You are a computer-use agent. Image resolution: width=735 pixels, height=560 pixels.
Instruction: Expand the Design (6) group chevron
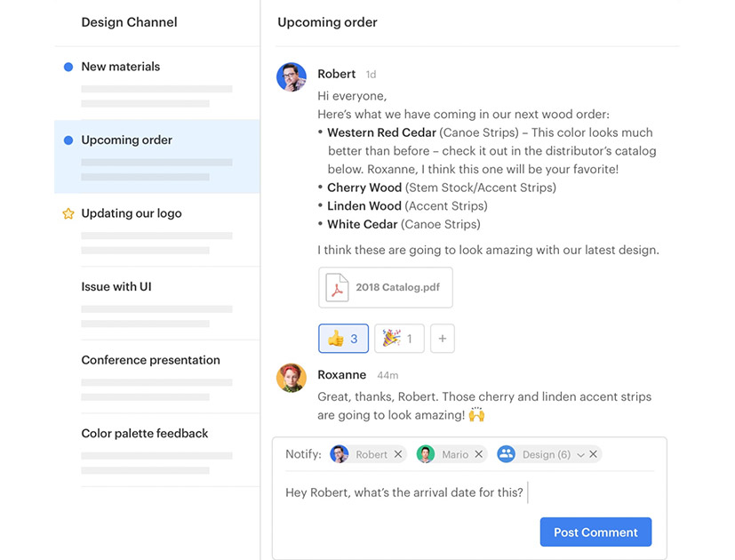point(580,455)
